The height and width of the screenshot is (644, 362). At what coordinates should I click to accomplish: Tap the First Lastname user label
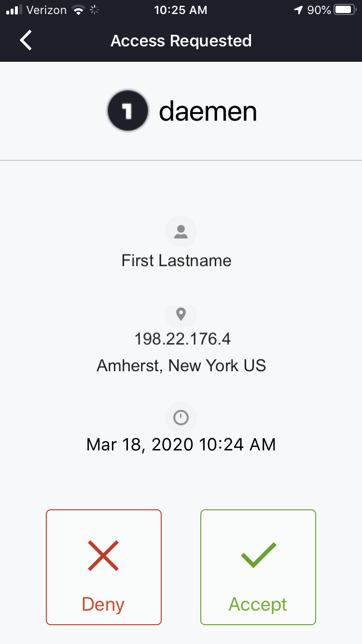click(177, 261)
